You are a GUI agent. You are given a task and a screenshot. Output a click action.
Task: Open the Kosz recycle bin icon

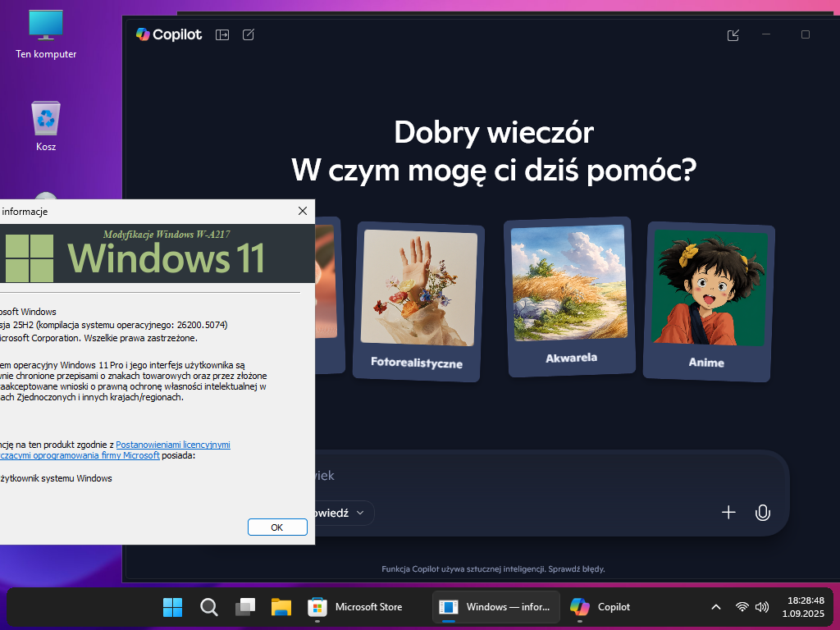click(46, 126)
